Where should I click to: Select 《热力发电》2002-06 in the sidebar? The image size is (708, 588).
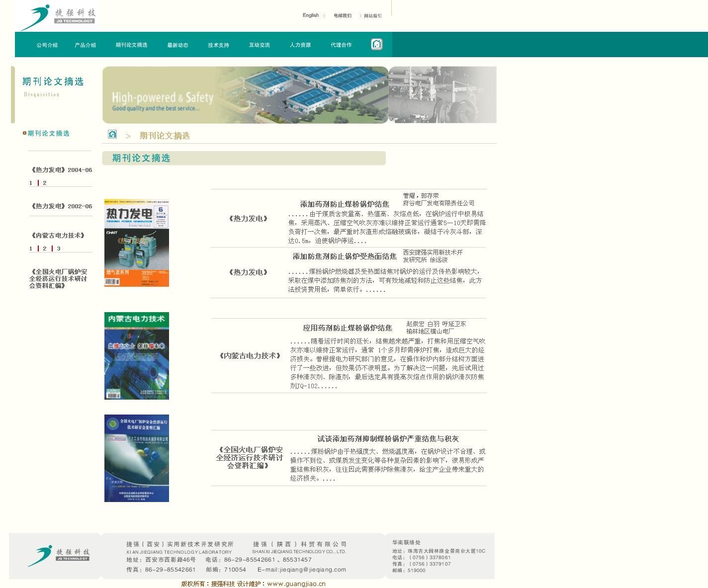click(x=61, y=206)
